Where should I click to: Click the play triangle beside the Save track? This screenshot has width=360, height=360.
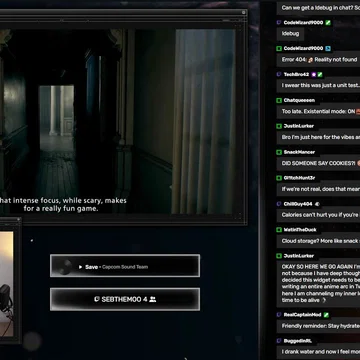80,267
